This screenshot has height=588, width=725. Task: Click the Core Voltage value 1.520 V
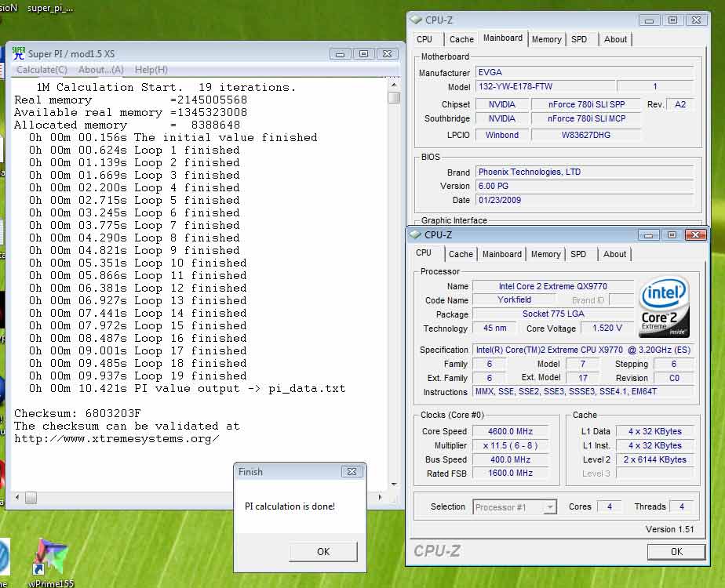pyautogui.click(x=607, y=328)
